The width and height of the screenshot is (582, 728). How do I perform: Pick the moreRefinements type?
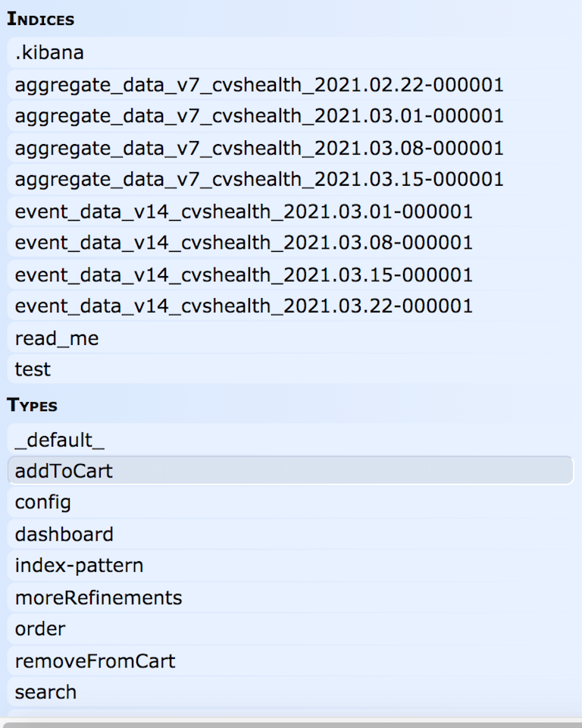pyautogui.click(x=290, y=597)
